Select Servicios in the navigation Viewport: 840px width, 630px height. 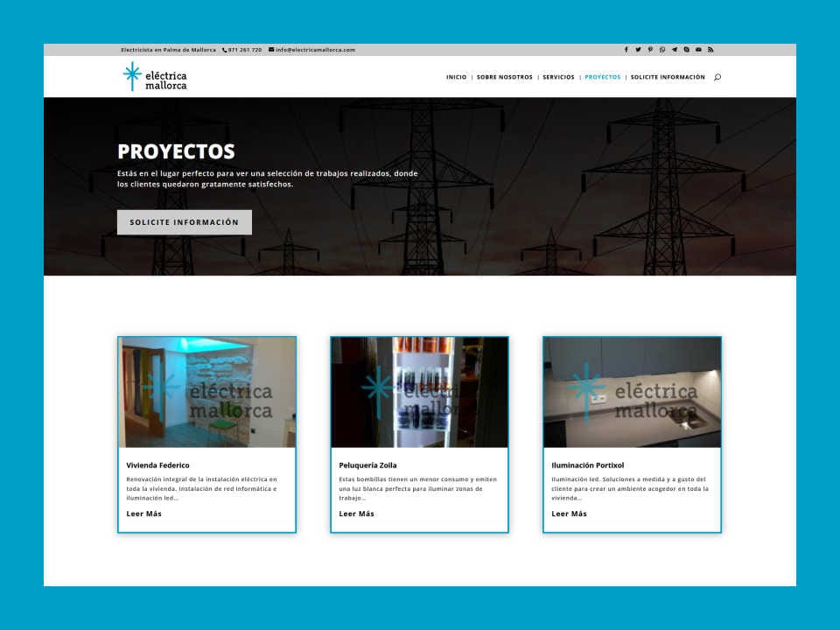point(558,77)
